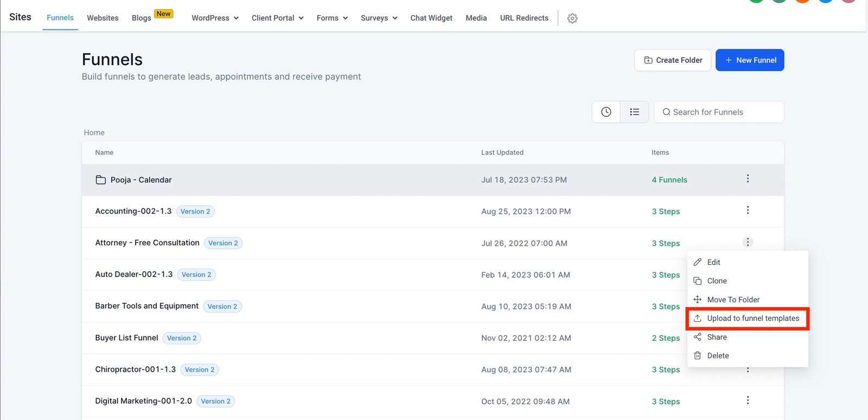868x420 pixels.
Task: Select Move To Folder option
Action: 733,300
